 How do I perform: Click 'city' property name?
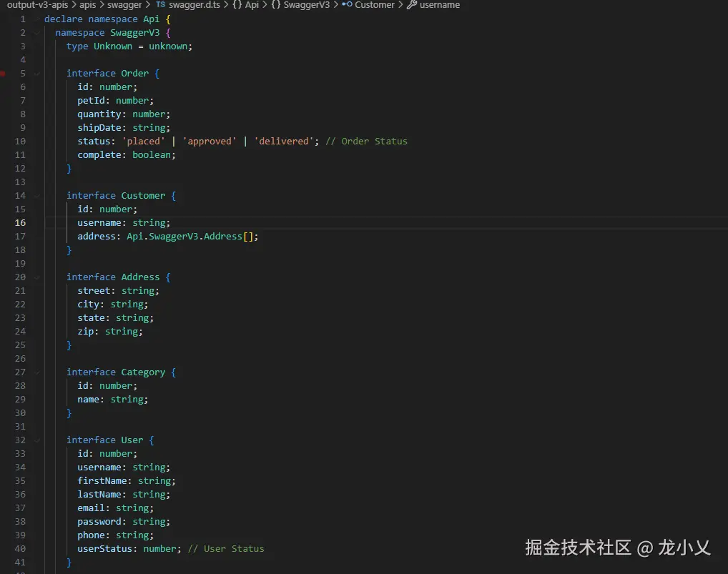tap(88, 305)
